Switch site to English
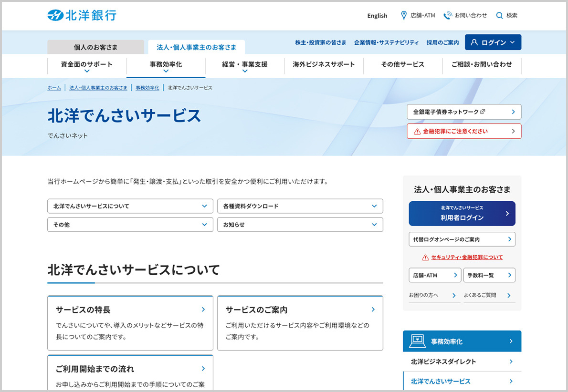Viewport: 568px width, 392px height. click(x=377, y=16)
